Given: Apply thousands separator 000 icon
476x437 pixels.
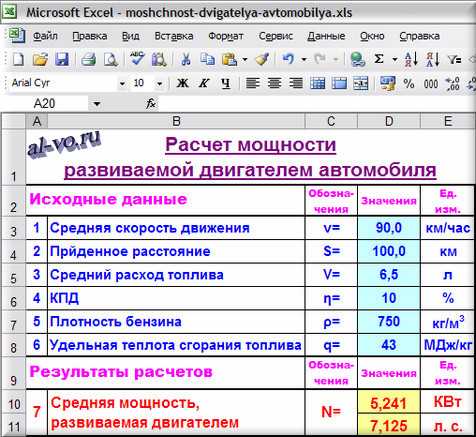Looking at the screenshot, I should [431, 84].
